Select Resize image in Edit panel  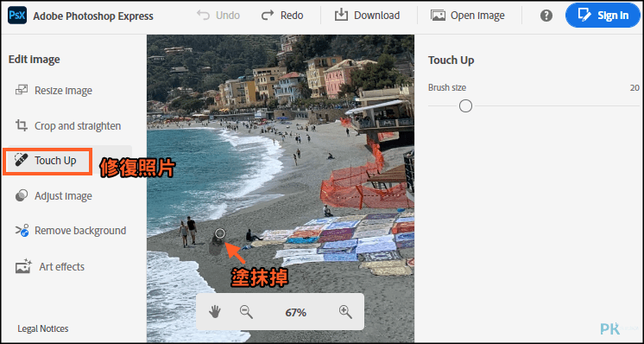point(54,91)
